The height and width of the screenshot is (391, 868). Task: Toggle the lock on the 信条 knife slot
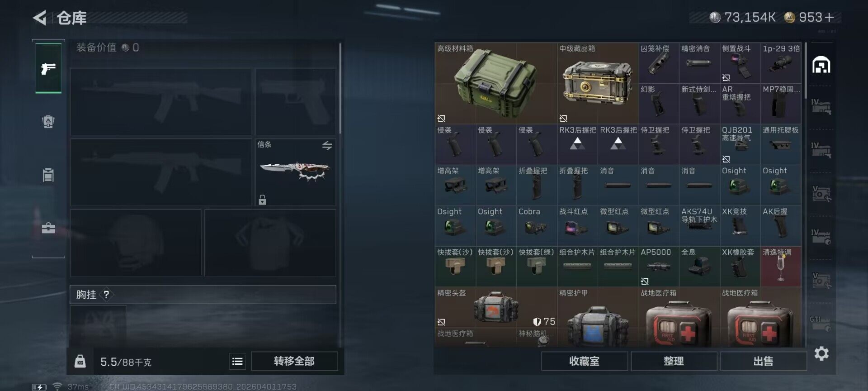tap(262, 200)
